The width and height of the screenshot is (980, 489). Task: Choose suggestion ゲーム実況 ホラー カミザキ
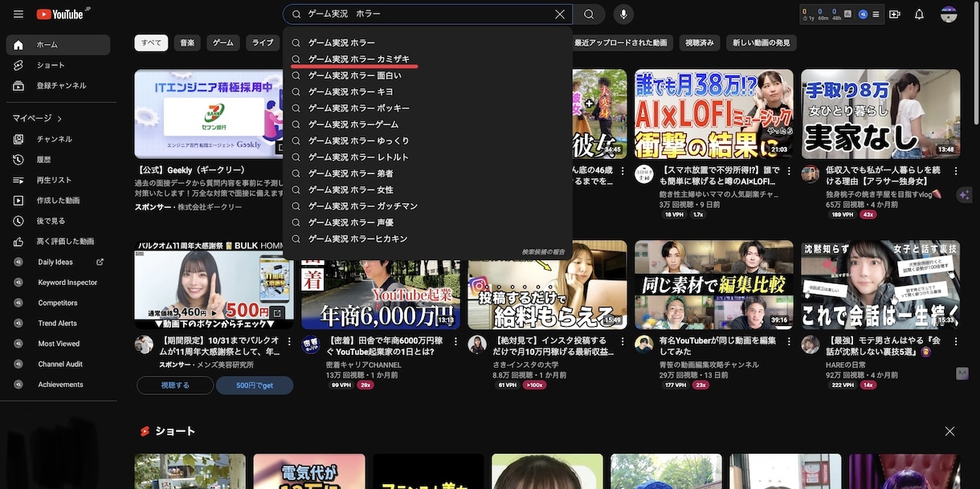(x=427, y=59)
